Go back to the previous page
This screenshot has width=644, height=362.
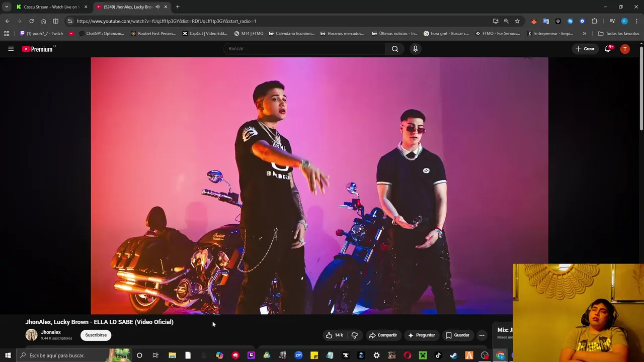[x=7, y=21]
